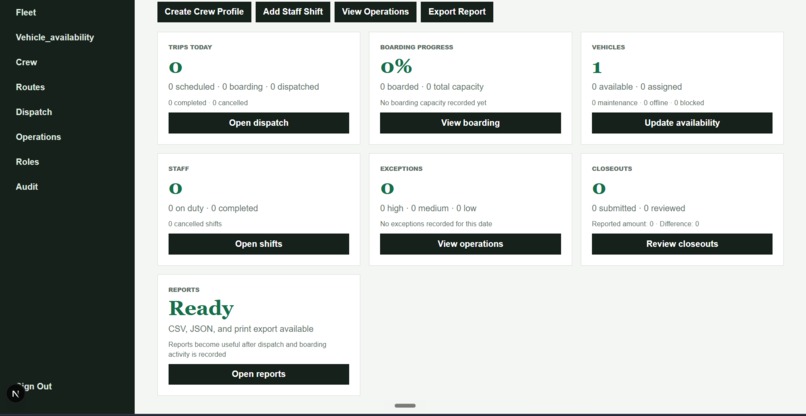Viewport: 806px width, 416px height.
Task: Click the gray handle bar at bottom center
Action: 405,406
